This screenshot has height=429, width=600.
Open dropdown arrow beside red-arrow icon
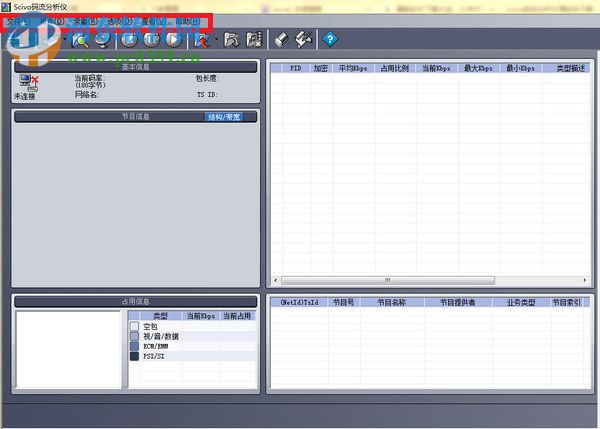216,39
